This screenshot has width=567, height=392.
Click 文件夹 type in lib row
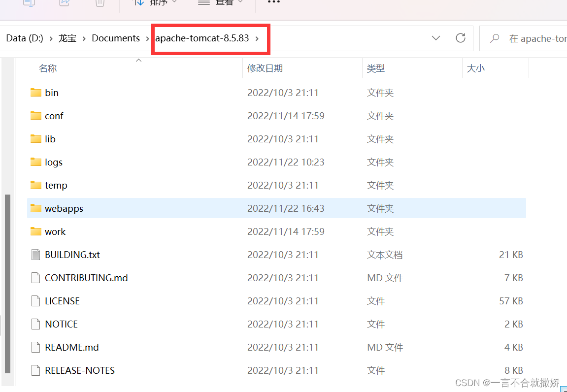pos(380,139)
